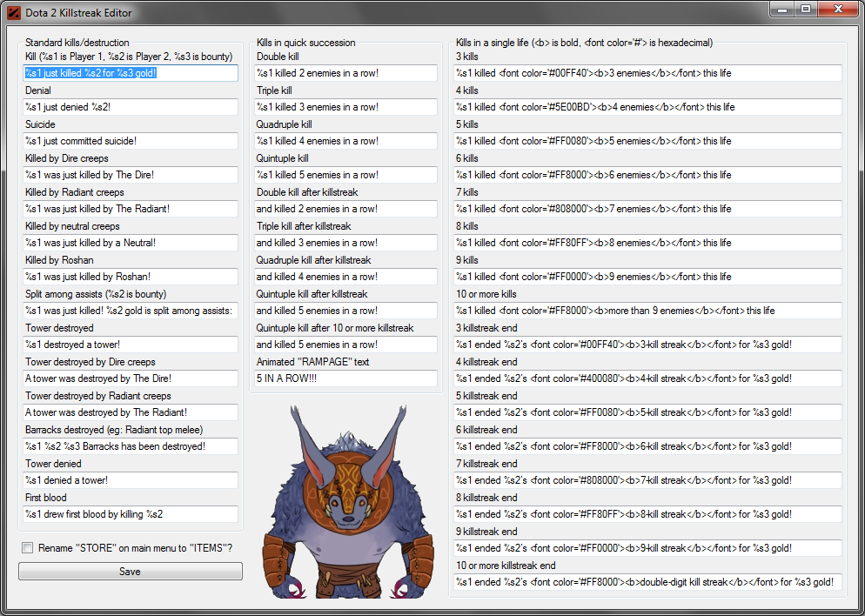Click the 'Quintuple kill' label
Viewport: 865px width, 616px height.
[x=282, y=158]
